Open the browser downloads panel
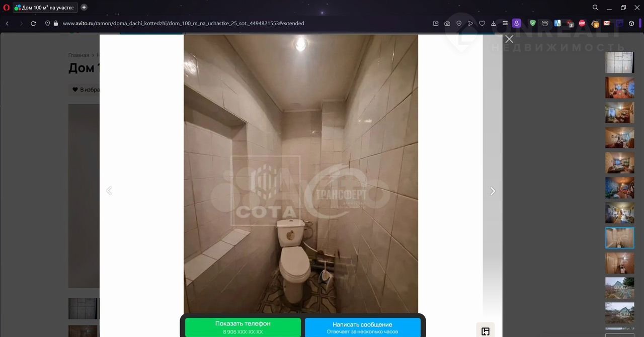644x337 pixels. click(x=494, y=23)
